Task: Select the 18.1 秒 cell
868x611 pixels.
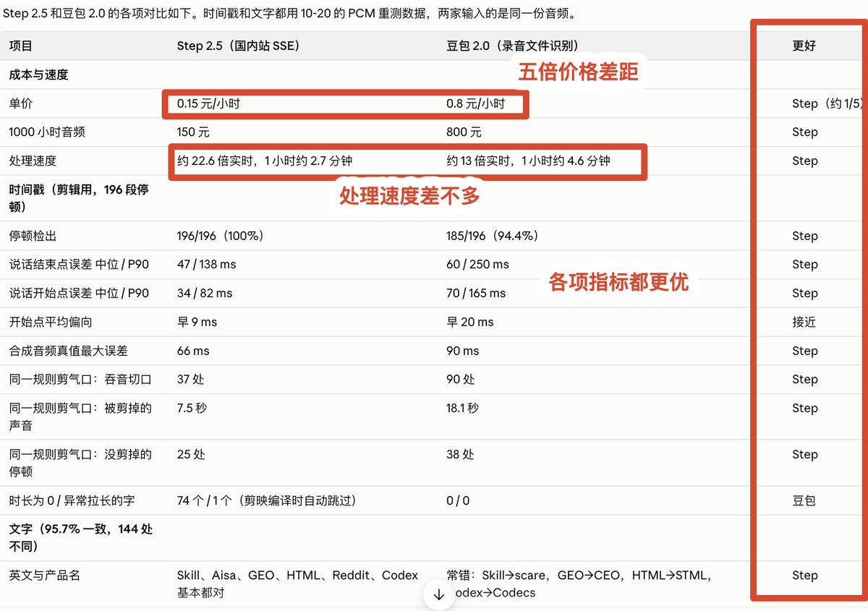Action: [463, 408]
